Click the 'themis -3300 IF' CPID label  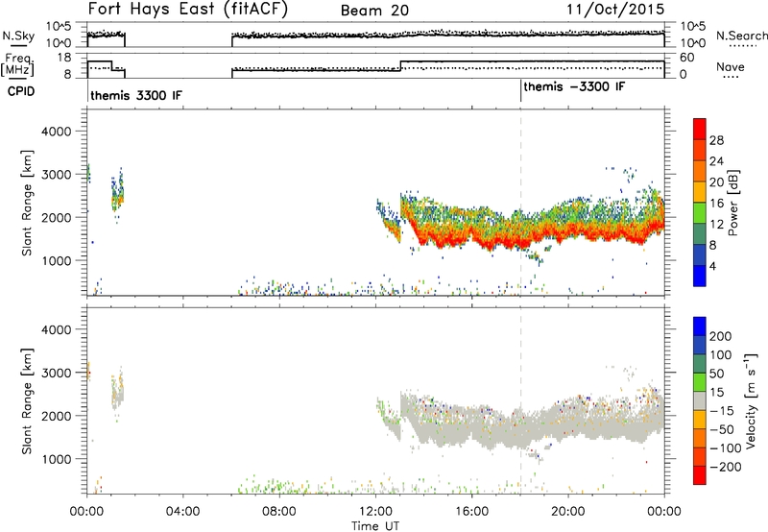tap(574, 86)
